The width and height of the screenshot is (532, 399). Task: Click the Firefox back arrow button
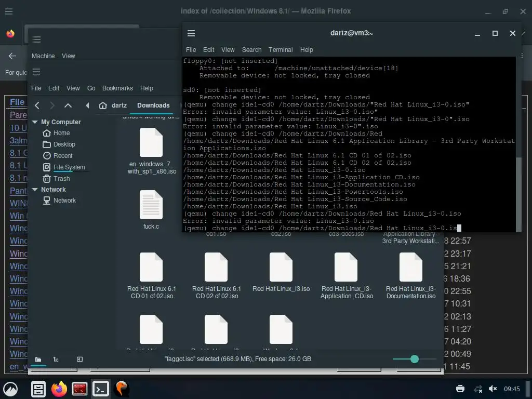12,56
